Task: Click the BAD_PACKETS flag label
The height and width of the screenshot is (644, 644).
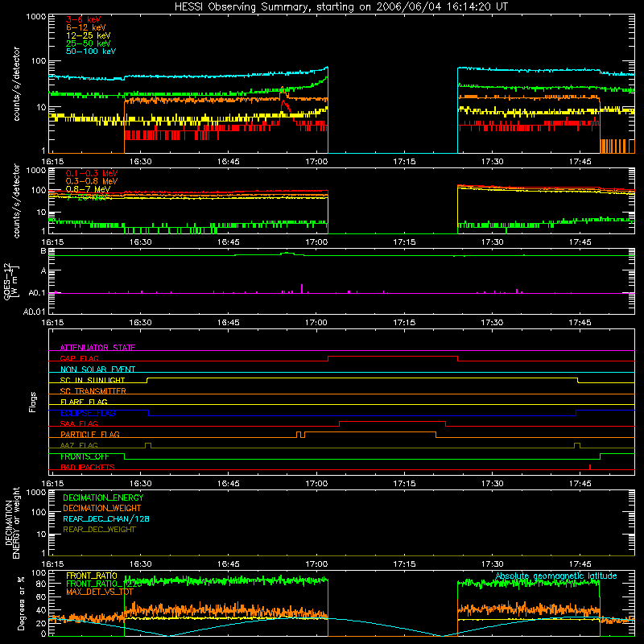Action: tap(88, 467)
